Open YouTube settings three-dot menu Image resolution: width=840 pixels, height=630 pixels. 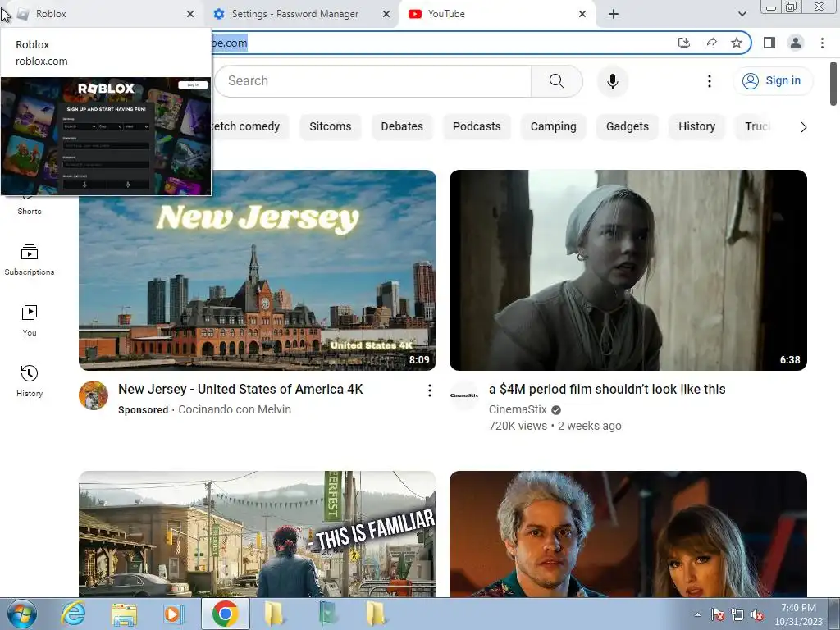(710, 81)
